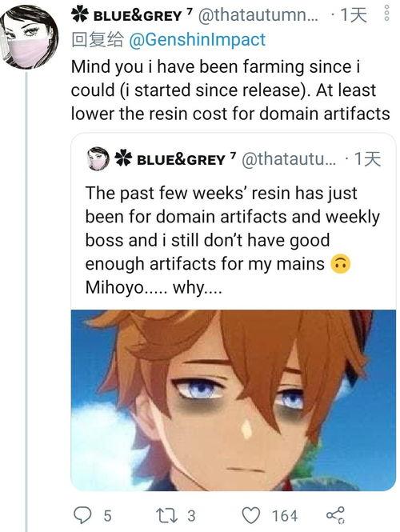The width and height of the screenshot is (400, 532).
Task: Click the reply speech bubble icon
Action: pyautogui.click(x=82, y=515)
